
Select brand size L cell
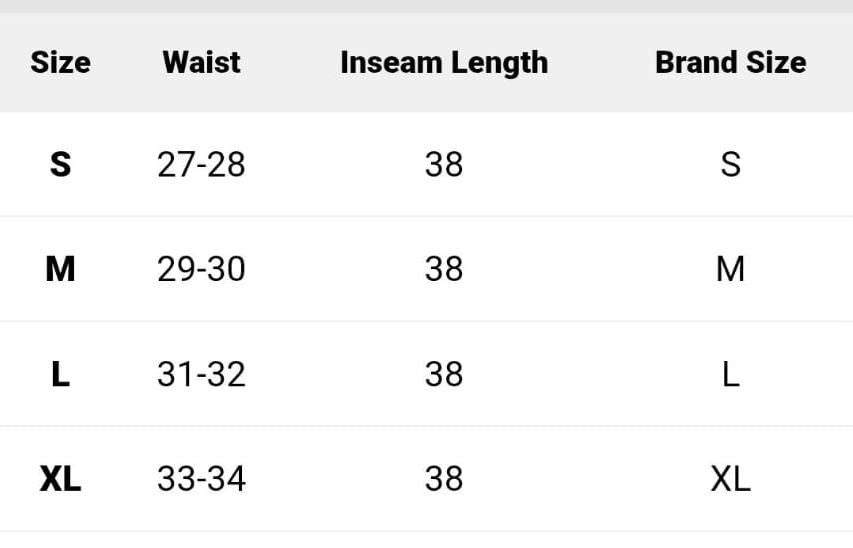coord(730,374)
